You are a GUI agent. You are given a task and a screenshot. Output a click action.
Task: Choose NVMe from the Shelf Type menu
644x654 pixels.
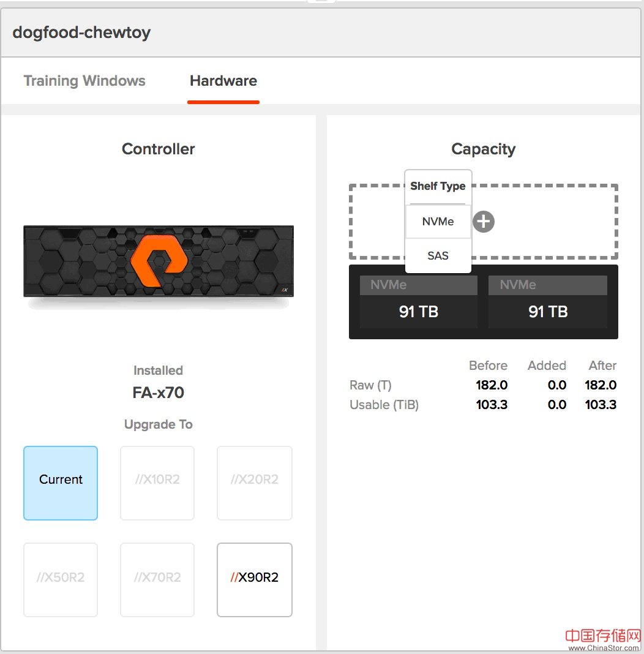[438, 222]
